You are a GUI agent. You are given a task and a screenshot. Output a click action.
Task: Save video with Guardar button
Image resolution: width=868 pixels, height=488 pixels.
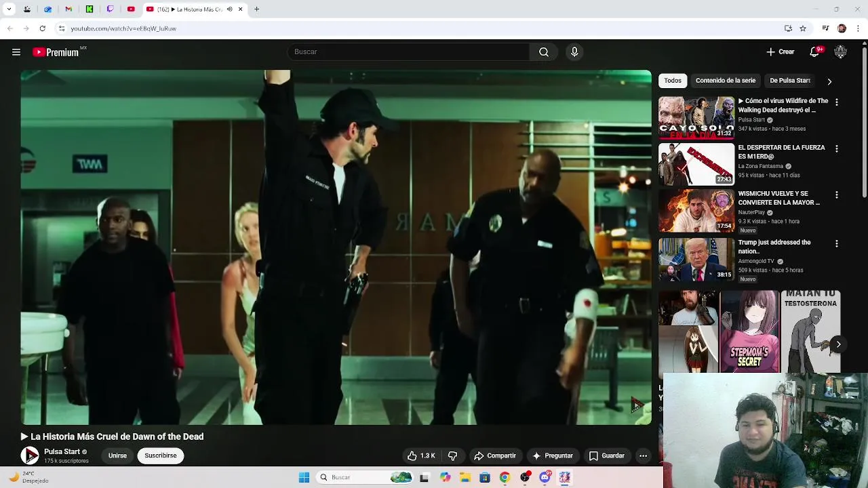(x=607, y=456)
